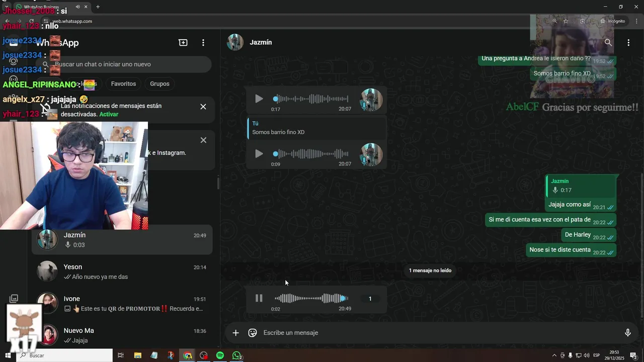Image resolution: width=644 pixels, height=362 pixels.
Task: Open the Incógnito profile indicator
Action: click(x=612, y=21)
